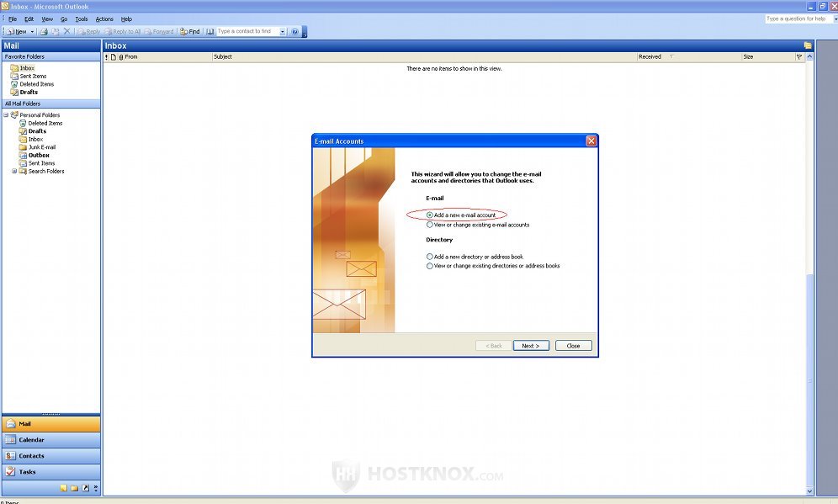This screenshot has height=504, width=838.
Task: Click Next in the E-mail Accounts wizard
Action: pyautogui.click(x=531, y=346)
